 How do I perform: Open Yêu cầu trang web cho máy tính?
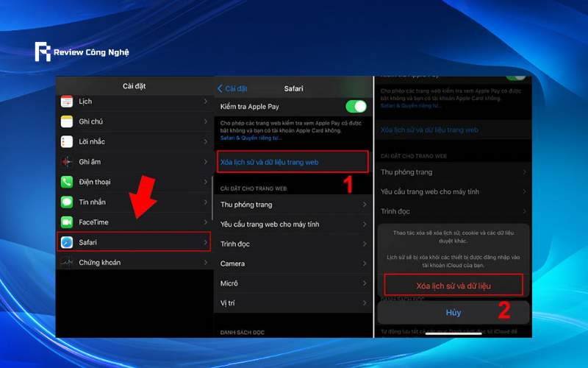coord(293,224)
